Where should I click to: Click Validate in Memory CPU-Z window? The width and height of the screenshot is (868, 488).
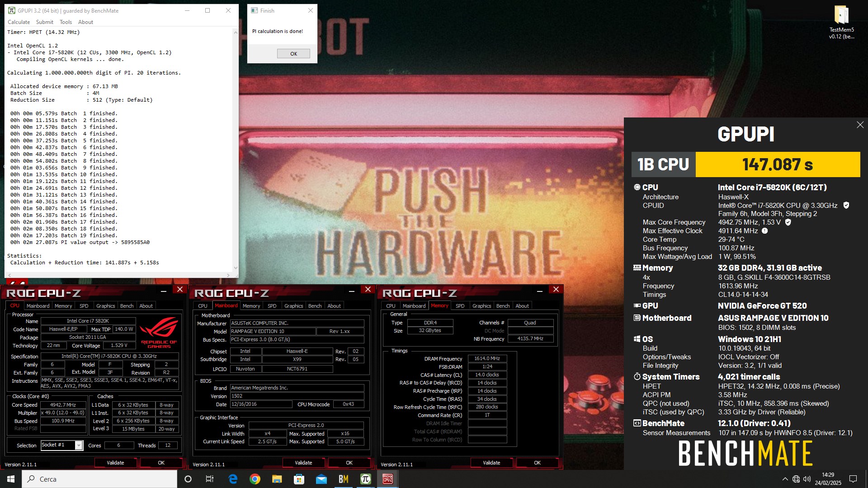[x=491, y=463]
